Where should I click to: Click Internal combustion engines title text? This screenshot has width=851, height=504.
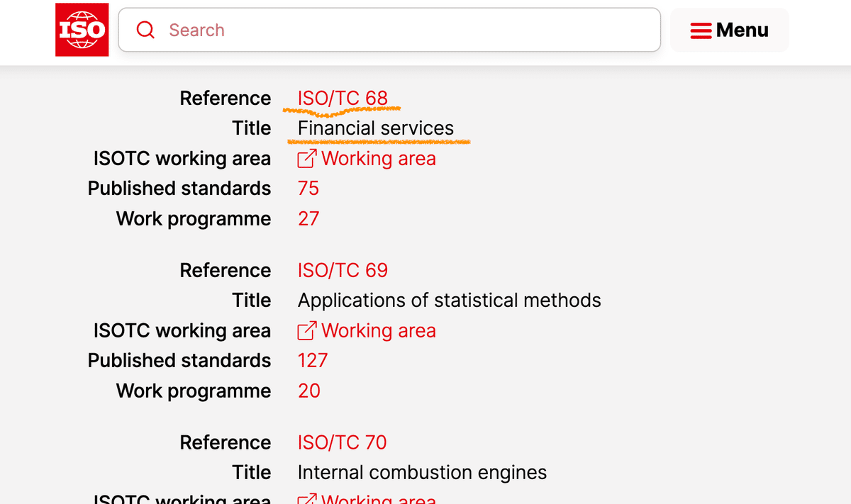422,472
